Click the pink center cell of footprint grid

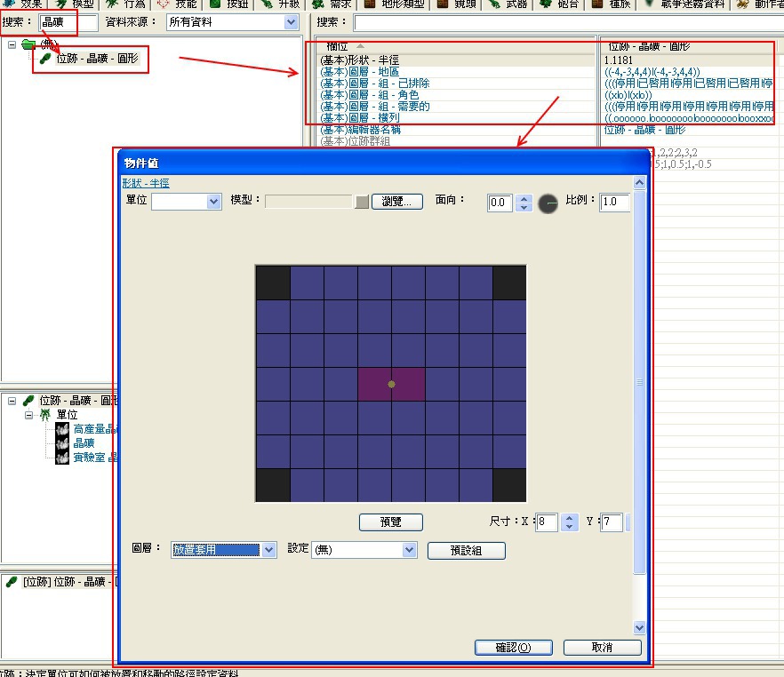391,384
